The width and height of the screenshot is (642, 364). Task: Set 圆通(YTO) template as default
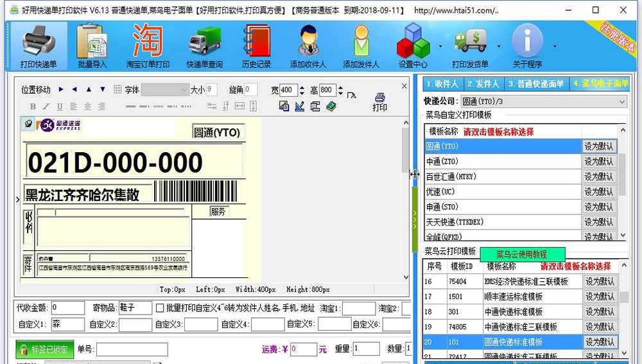[x=599, y=146]
